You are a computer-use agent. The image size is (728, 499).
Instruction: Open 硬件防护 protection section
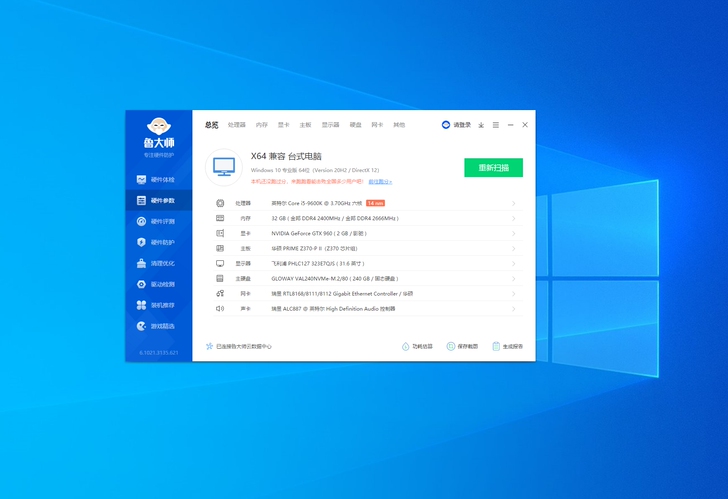(158, 242)
